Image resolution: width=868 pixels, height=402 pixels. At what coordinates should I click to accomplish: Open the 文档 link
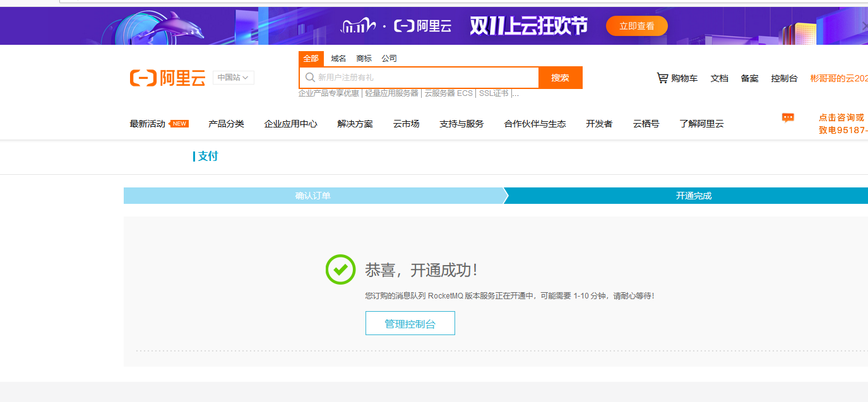coord(720,78)
